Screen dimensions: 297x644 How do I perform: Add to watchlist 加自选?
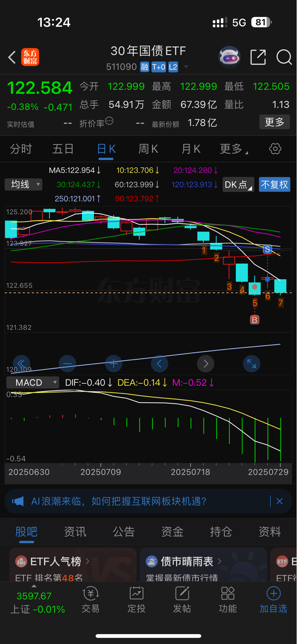(273, 600)
